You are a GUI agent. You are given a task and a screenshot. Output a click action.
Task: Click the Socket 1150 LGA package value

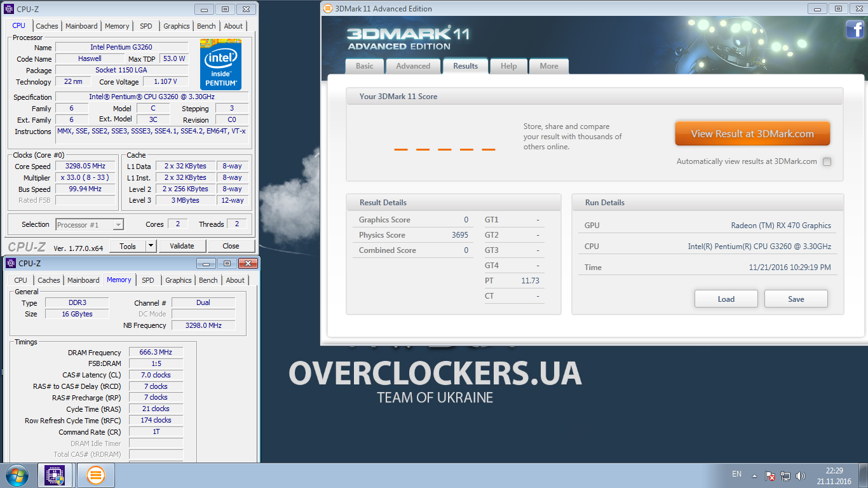[121, 70]
